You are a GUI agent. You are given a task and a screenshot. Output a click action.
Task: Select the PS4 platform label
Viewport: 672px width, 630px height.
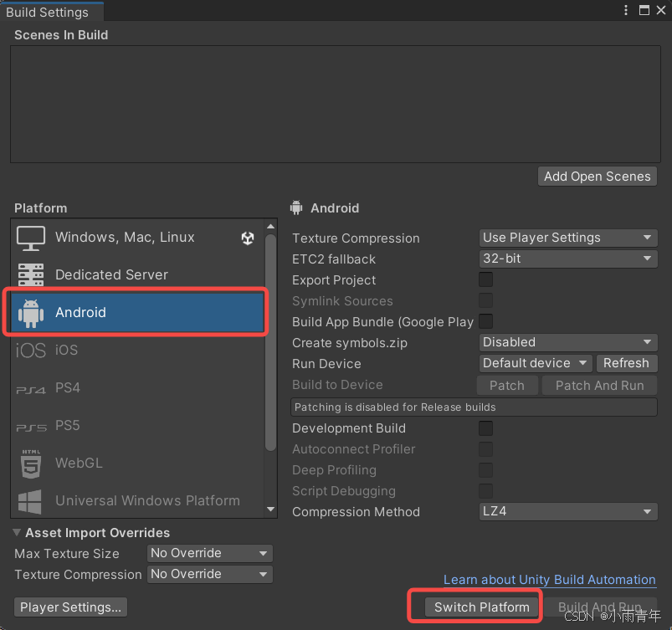[68, 388]
